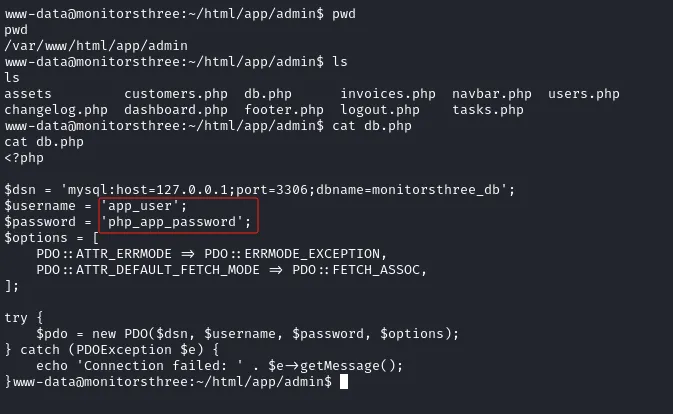The image size is (673, 414).
Task: Click the customers.php filename in the listing
Action: pos(176,94)
